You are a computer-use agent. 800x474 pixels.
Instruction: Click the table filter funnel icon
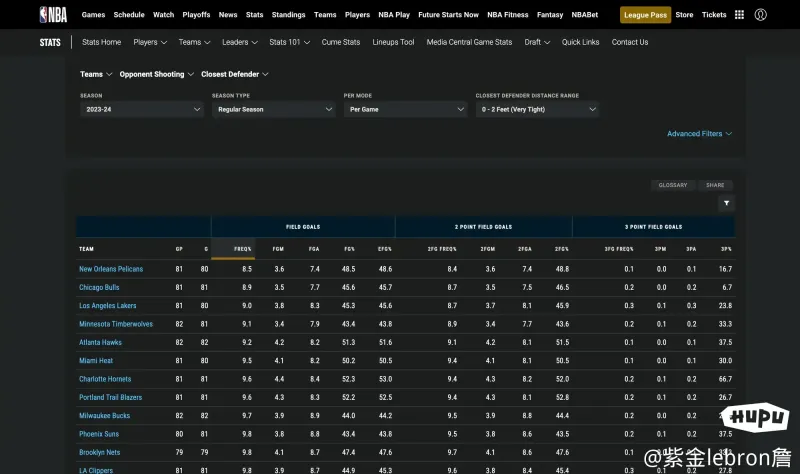pyautogui.click(x=727, y=203)
